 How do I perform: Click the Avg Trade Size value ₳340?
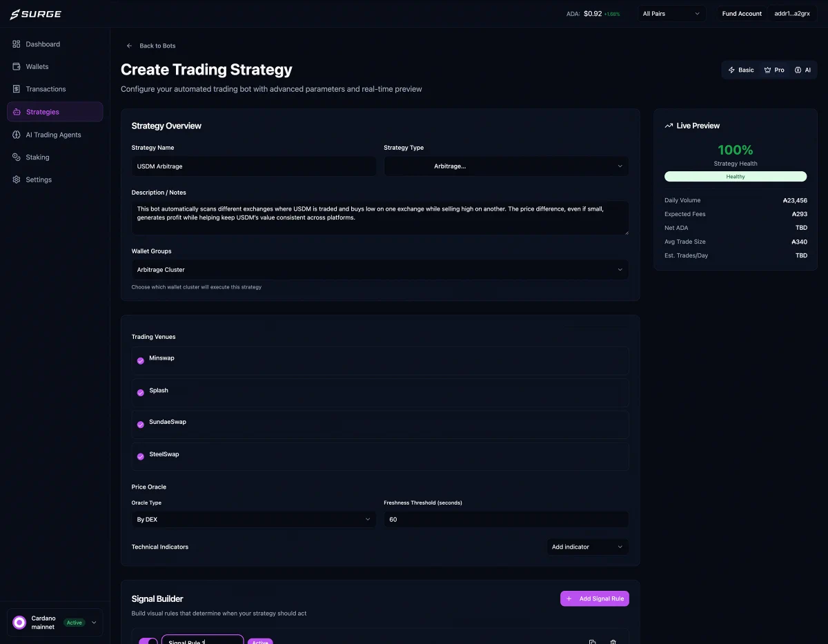coord(800,242)
